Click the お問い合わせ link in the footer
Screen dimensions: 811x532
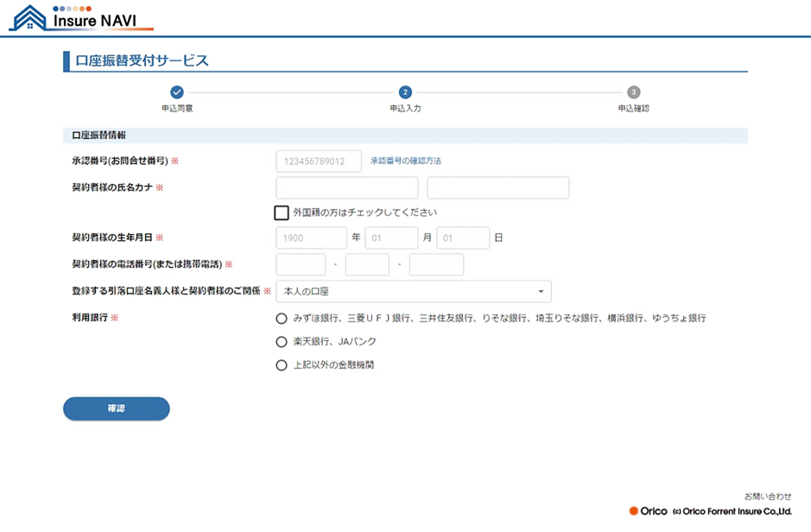pos(768,496)
